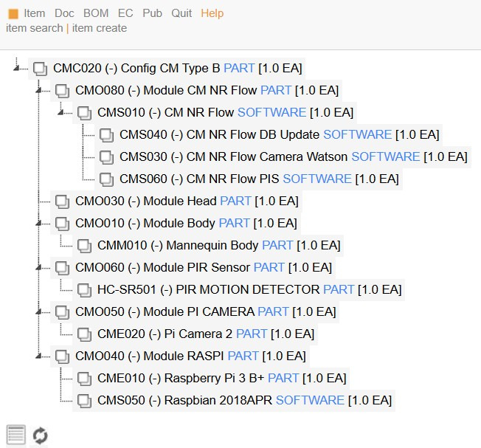Select 'CMS040 (-) CM NR Flow DB Update' text
This screenshot has width=481, height=448.
tap(220, 134)
